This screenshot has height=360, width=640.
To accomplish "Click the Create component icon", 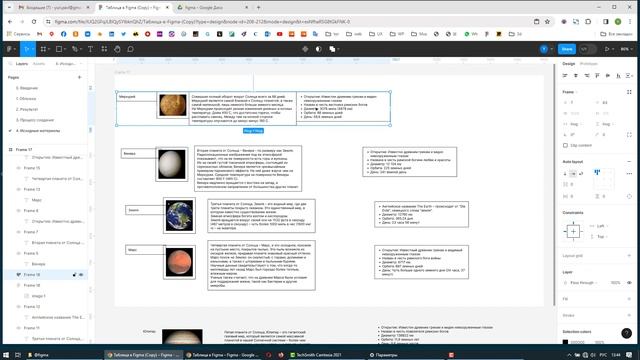I will click(x=305, y=49).
